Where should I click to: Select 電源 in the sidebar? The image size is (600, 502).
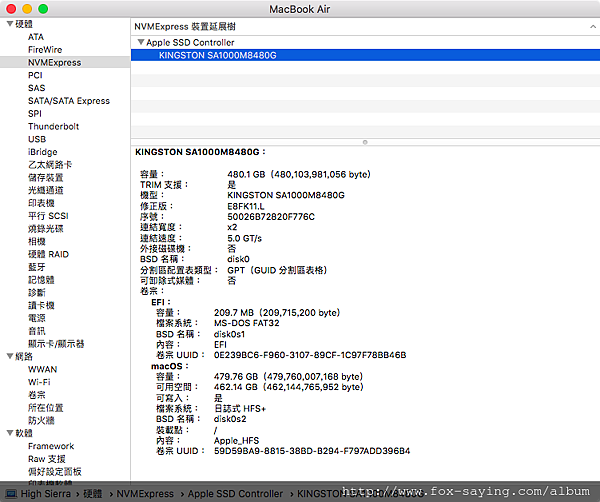(37, 318)
